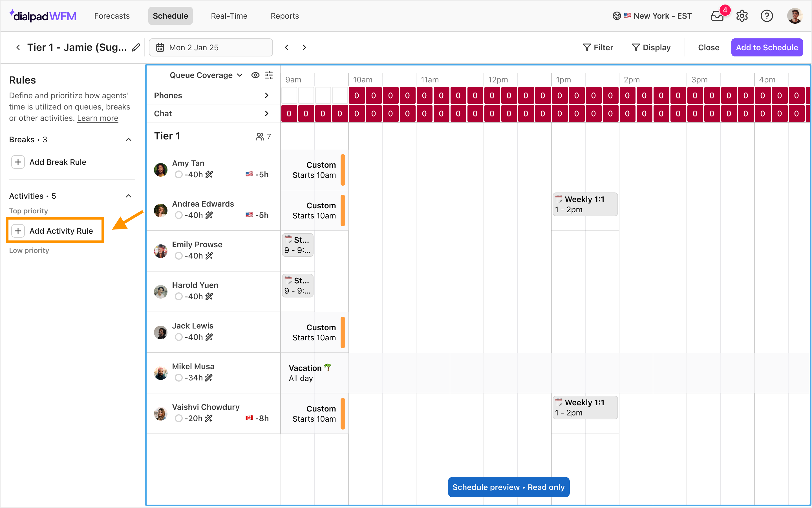Open the Filter options
This screenshot has width=812, height=508.
598,47
